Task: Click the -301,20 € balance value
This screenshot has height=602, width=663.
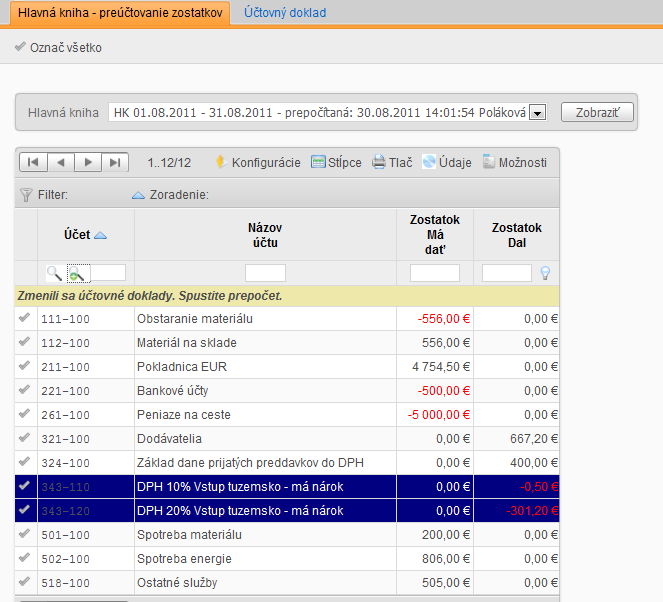Action: coord(532,511)
